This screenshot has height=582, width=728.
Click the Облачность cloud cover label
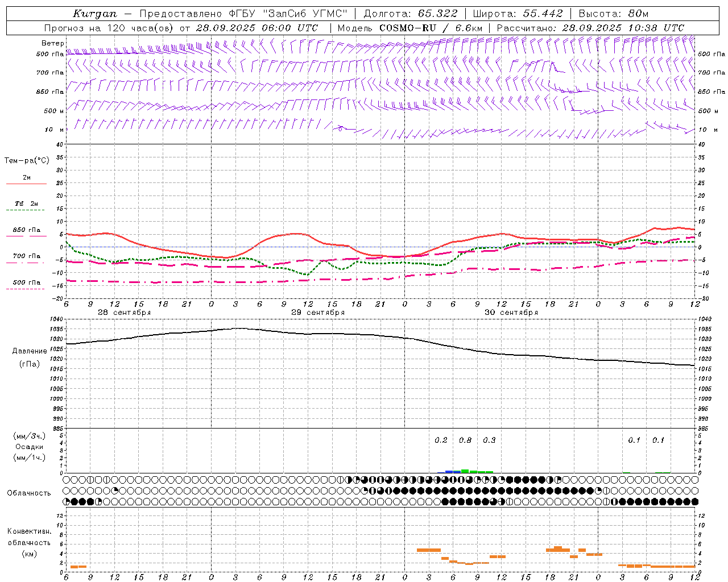point(29,493)
